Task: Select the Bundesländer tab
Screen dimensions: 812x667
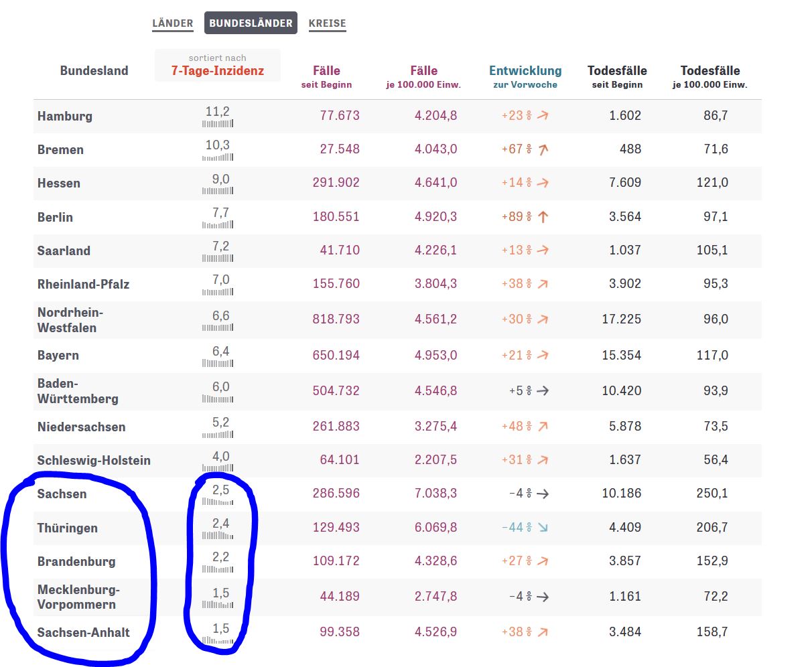Action: [251, 23]
